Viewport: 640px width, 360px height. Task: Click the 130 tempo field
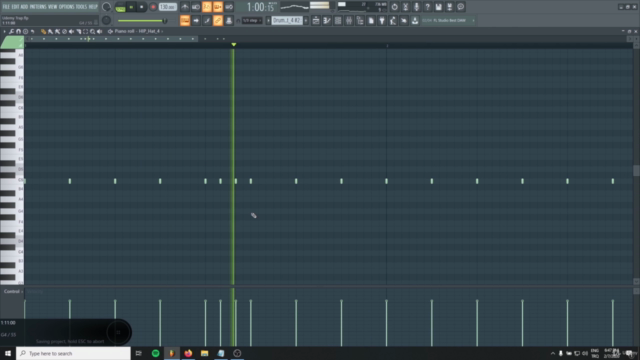pyautogui.click(x=168, y=7)
